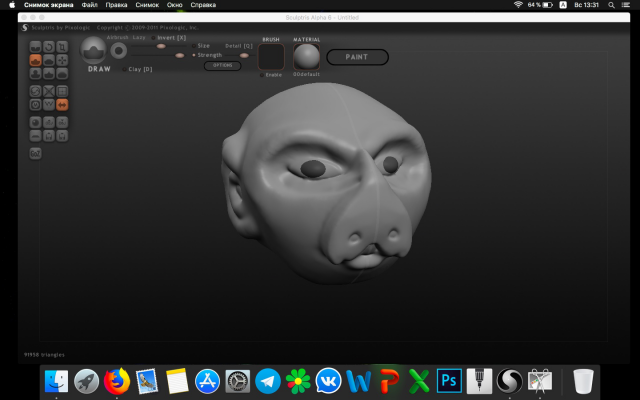Click the New Plane icon
The image size is (640, 400).
click(x=36, y=136)
